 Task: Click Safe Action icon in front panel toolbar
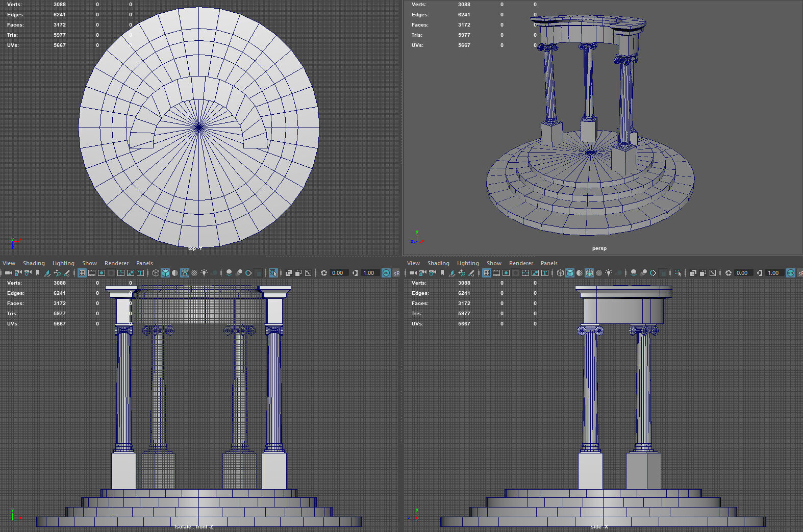pyautogui.click(x=131, y=273)
